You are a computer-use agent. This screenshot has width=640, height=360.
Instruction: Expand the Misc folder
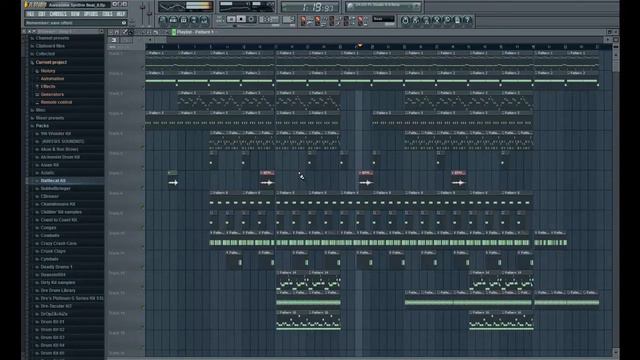(40, 110)
